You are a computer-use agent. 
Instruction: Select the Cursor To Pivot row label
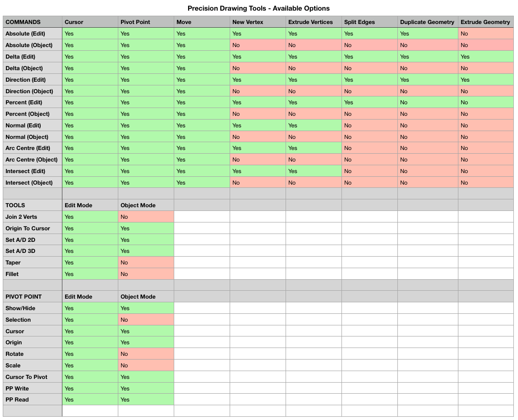click(x=32, y=377)
